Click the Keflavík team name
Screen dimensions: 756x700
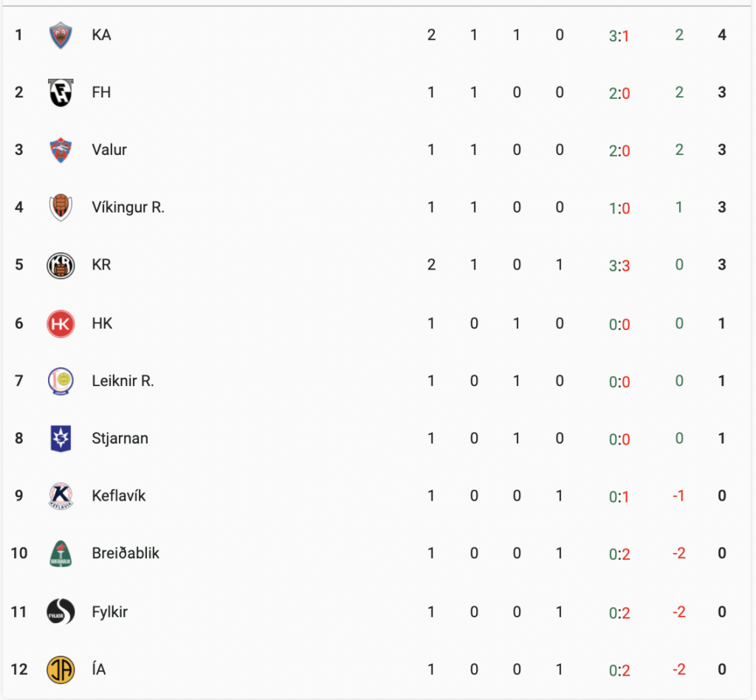(x=119, y=495)
